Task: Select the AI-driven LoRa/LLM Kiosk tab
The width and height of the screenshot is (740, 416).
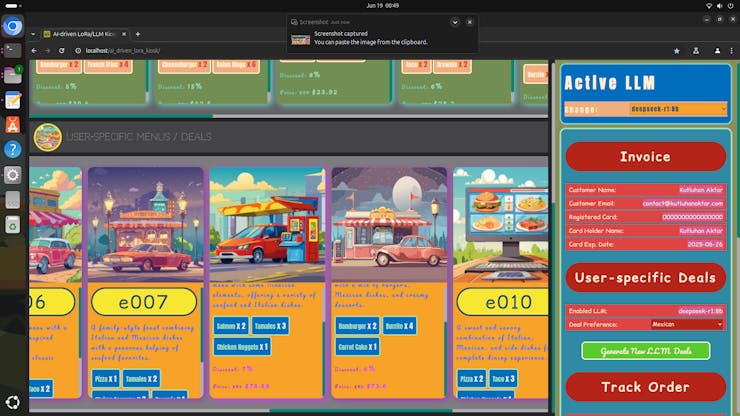Action: pos(84,34)
